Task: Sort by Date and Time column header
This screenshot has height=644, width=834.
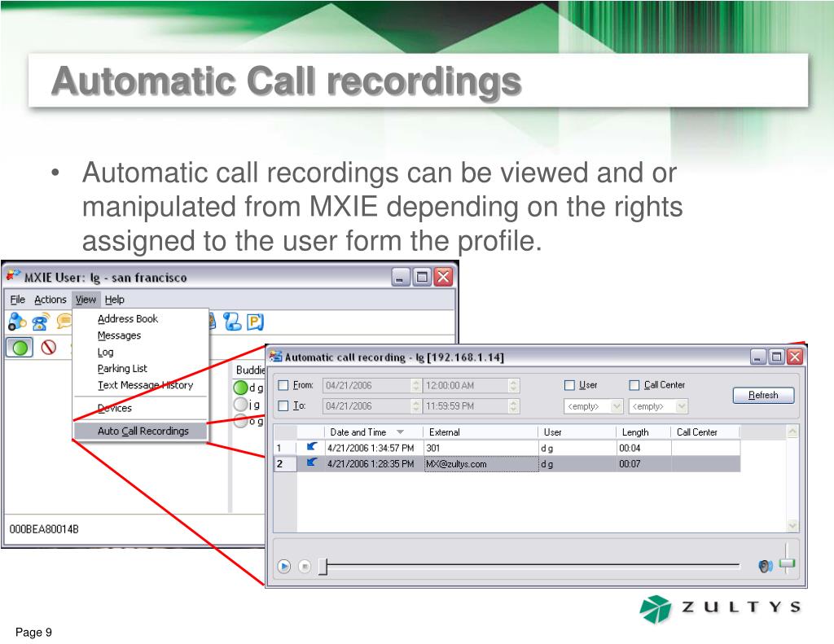Action: (x=373, y=432)
